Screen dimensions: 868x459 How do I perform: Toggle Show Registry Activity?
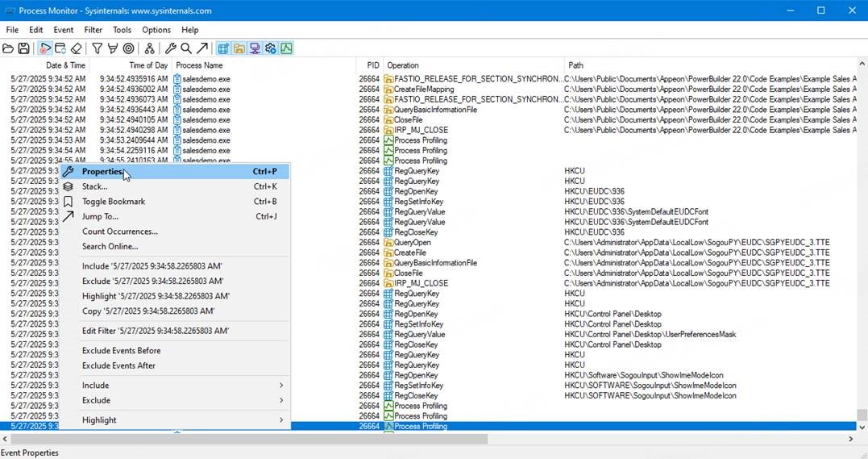click(223, 48)
